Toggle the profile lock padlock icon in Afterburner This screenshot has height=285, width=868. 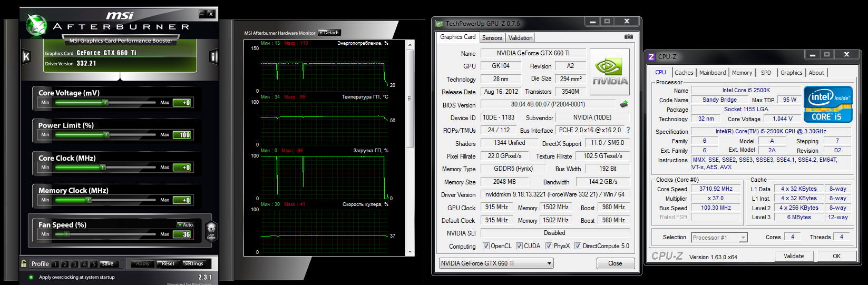coord(24,263)
